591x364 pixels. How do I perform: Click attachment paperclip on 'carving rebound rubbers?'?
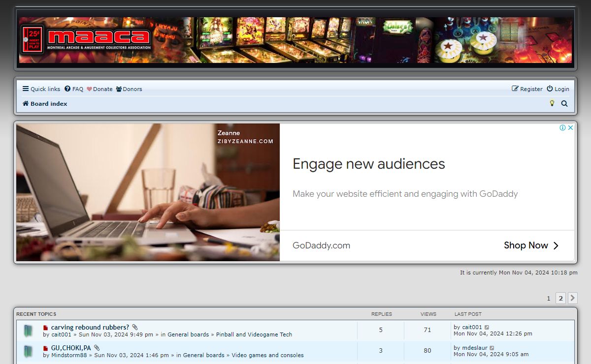pos(135,327)
